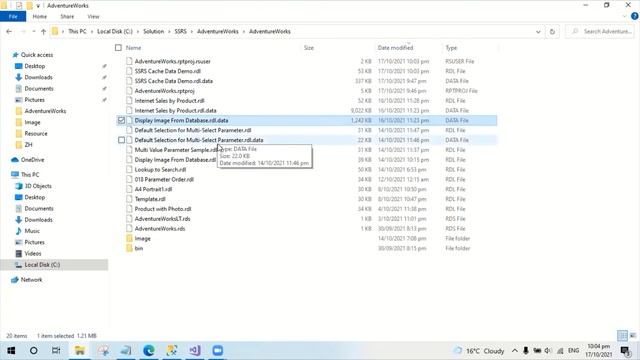This screenshot has height=360, width=640.
Task: Select Product with Photo.rdl file
Action: 163,209
